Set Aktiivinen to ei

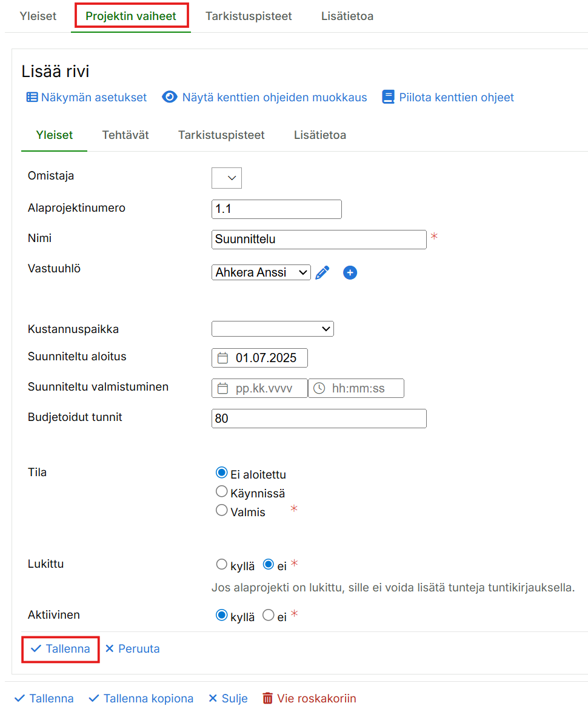pos(268,616)
